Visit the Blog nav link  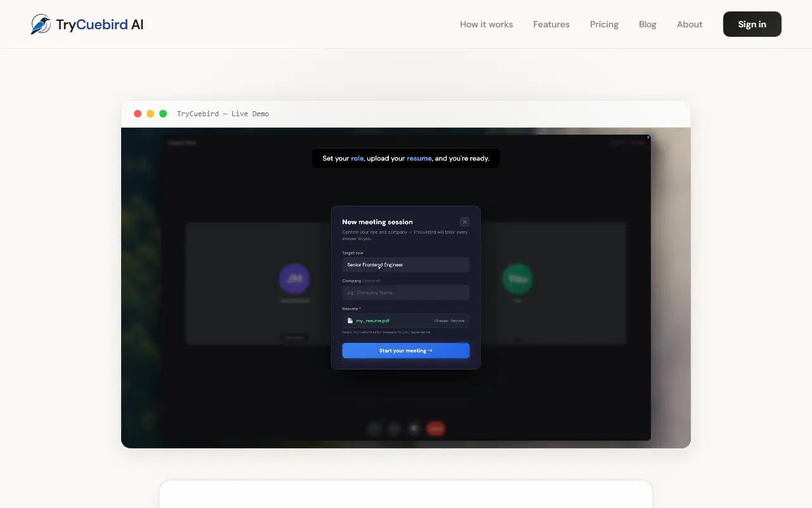pos(648,24)
